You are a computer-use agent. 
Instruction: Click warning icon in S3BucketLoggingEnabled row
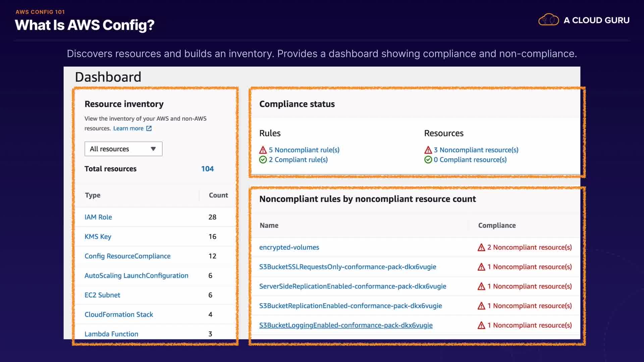click(x=481, y=325)
